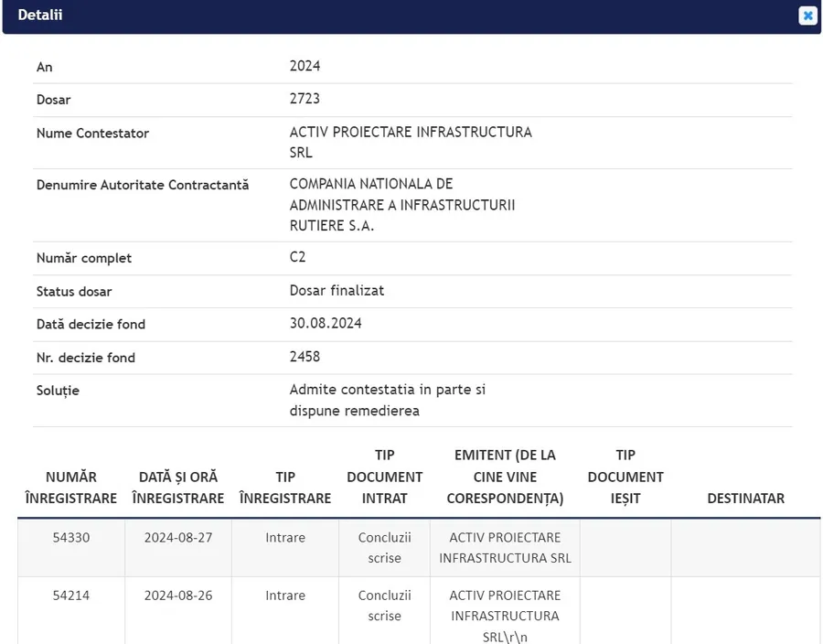The width and height of the screenshot is (823, 644).
Task: Click the decision date 30.08.2024
Action: tap(326, 324)
